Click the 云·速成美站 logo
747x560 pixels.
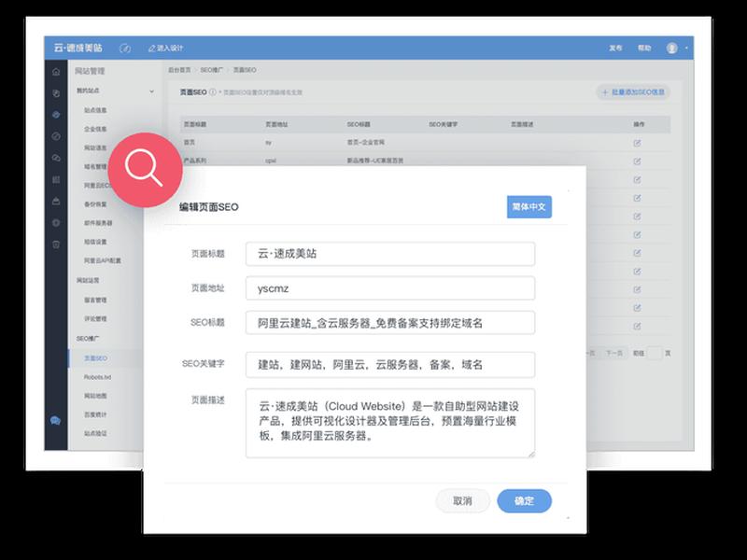78,49
